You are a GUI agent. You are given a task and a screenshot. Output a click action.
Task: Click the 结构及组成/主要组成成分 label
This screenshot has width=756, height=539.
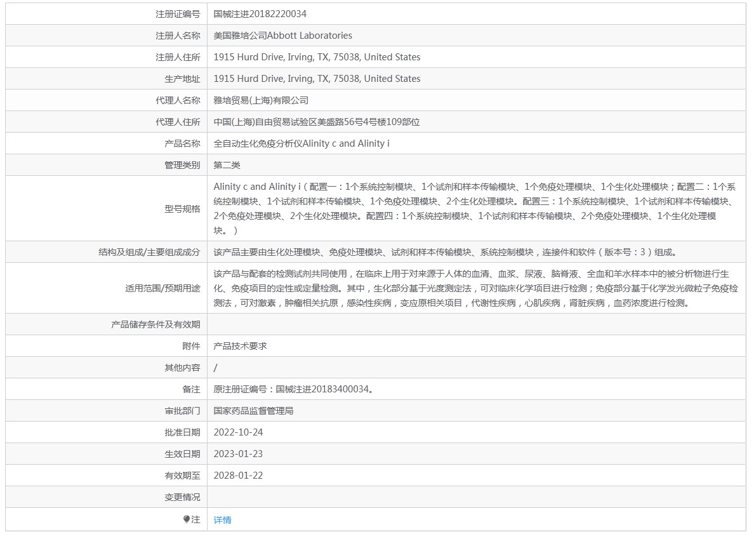149,252
